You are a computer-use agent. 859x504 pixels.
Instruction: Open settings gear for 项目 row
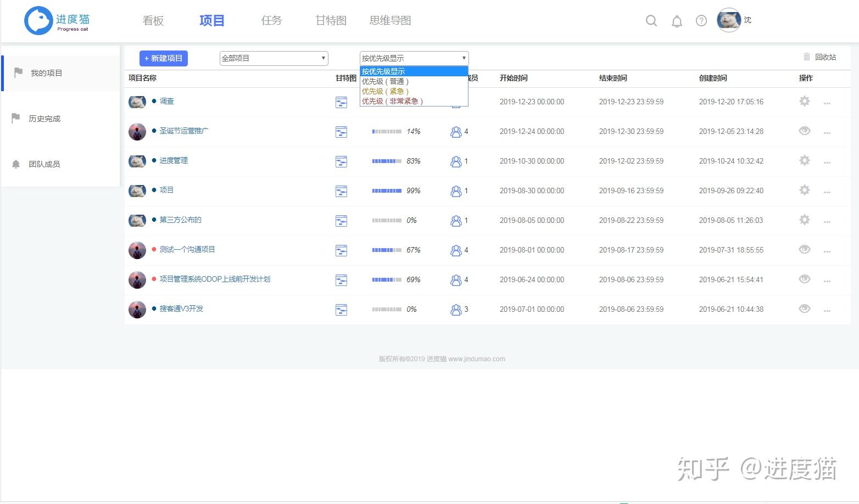pyautogui.click(x=805, y=190)
